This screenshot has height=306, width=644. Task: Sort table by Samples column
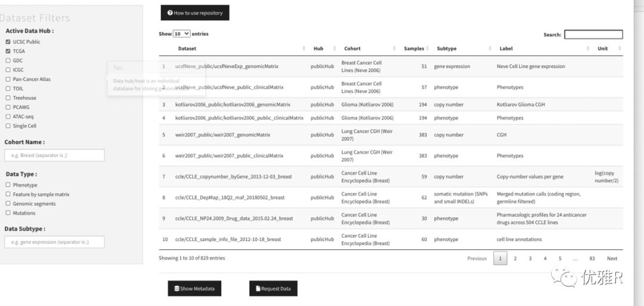click(x=414, y=48)
